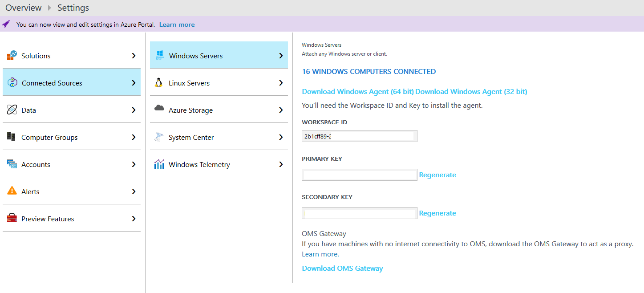This screenshot has width=644, height=293.
Task: Expand the Preview Features chevron
Action: [x=134, y=219]
